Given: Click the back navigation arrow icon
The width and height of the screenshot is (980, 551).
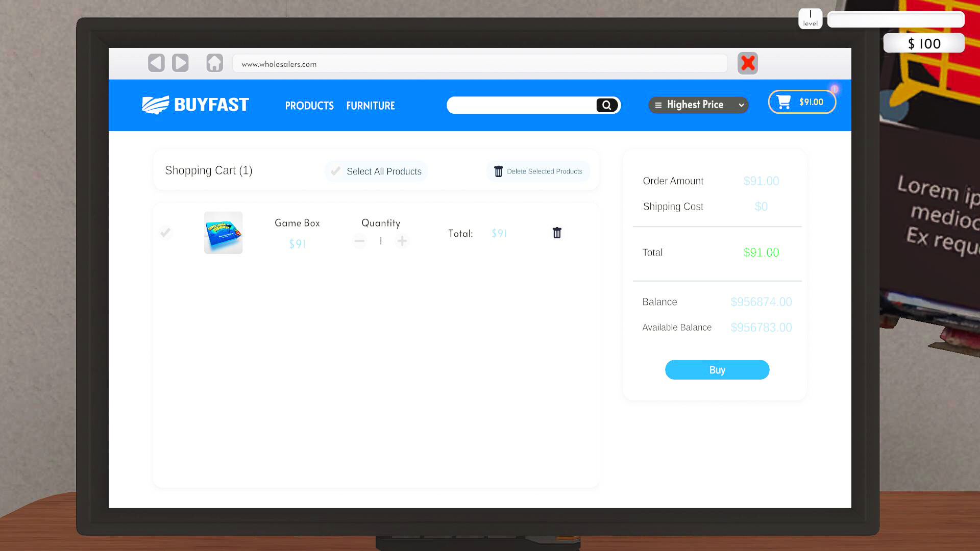Looking at the screenshot, I should coord(156,63).
